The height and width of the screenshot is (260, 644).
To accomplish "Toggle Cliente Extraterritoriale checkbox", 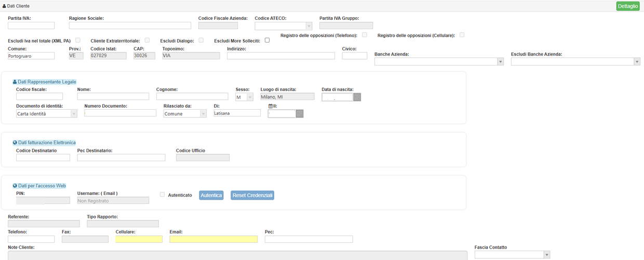I will [x=147, y=40].
